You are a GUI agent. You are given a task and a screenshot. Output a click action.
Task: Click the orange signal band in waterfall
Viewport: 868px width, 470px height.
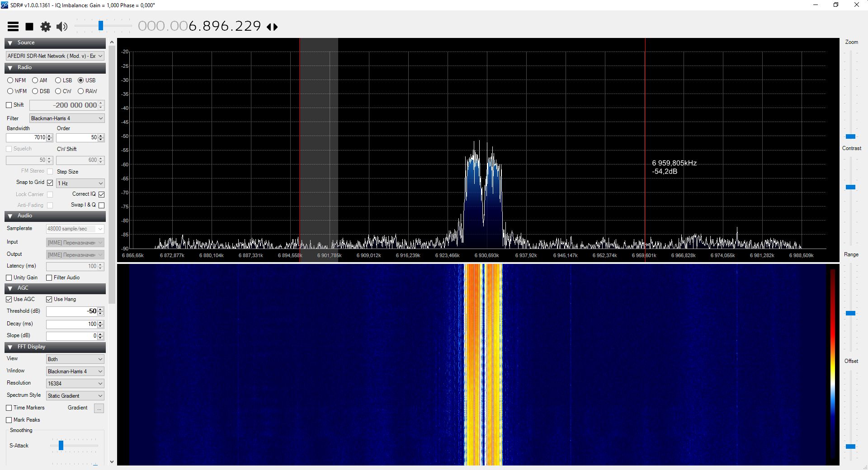[483, 364]
